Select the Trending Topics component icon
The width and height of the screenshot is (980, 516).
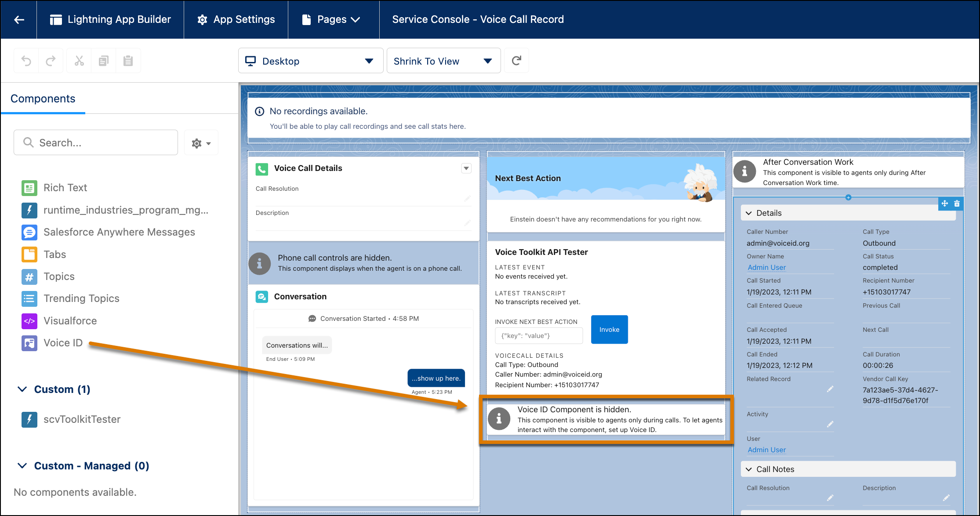tap(29, 298)
